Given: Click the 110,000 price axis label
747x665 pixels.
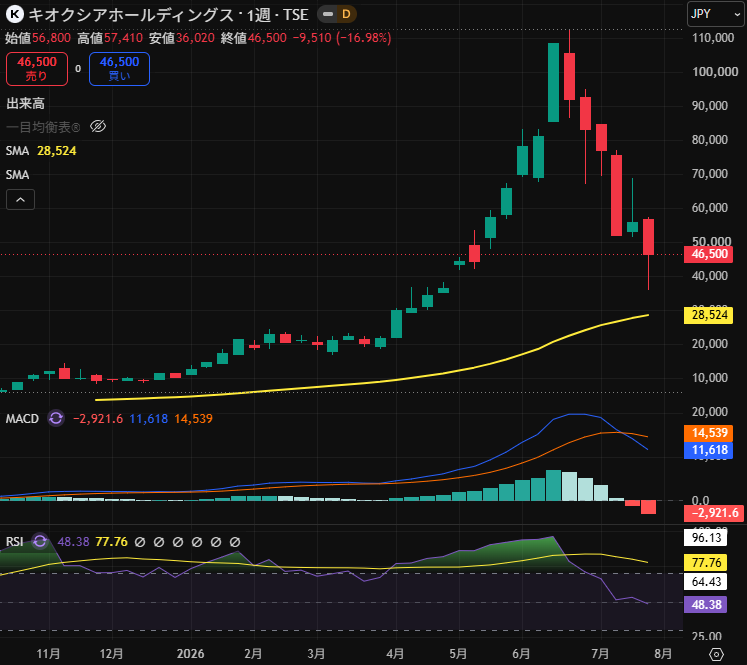Looking at the screenshot, I should (x=713, y=38).
